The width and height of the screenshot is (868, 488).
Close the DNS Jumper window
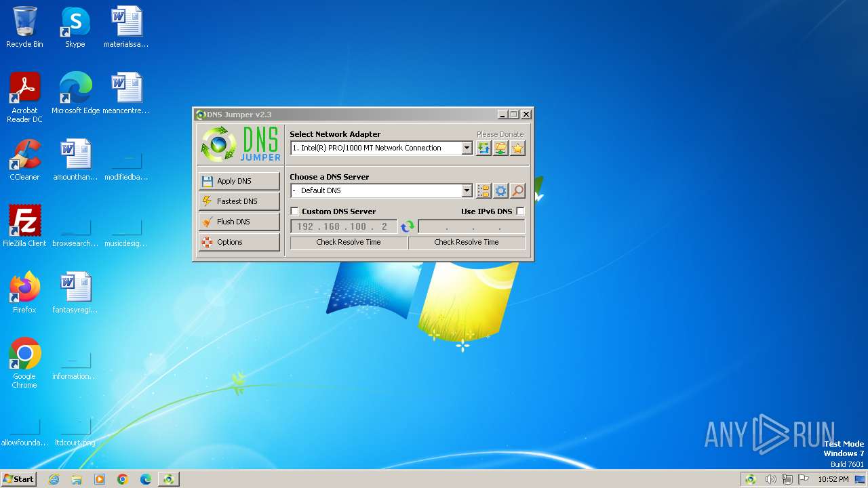tap(526, 115)
